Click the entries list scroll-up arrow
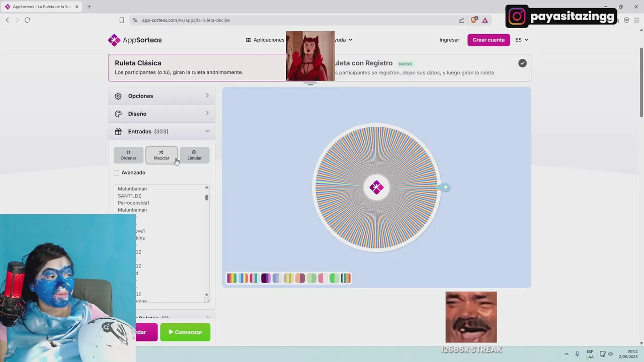 pyautogui.click(x=207, y=188)
